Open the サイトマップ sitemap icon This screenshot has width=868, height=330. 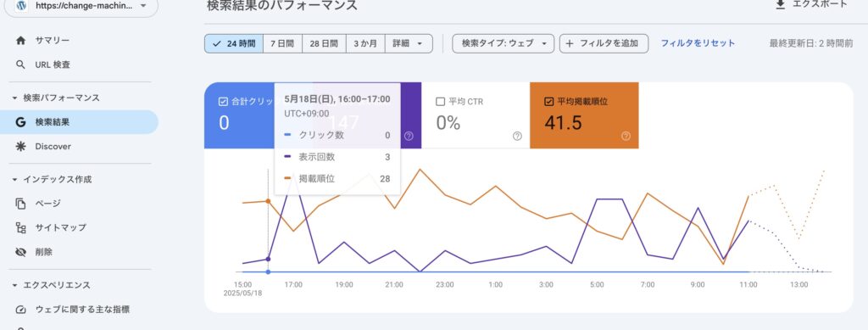(20, 227)
